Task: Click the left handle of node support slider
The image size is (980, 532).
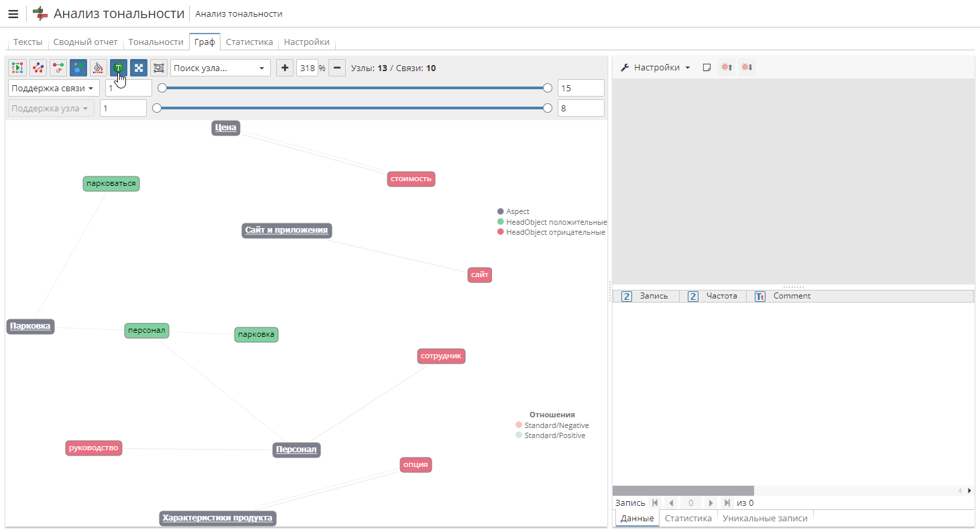Action: pos(157,108)
